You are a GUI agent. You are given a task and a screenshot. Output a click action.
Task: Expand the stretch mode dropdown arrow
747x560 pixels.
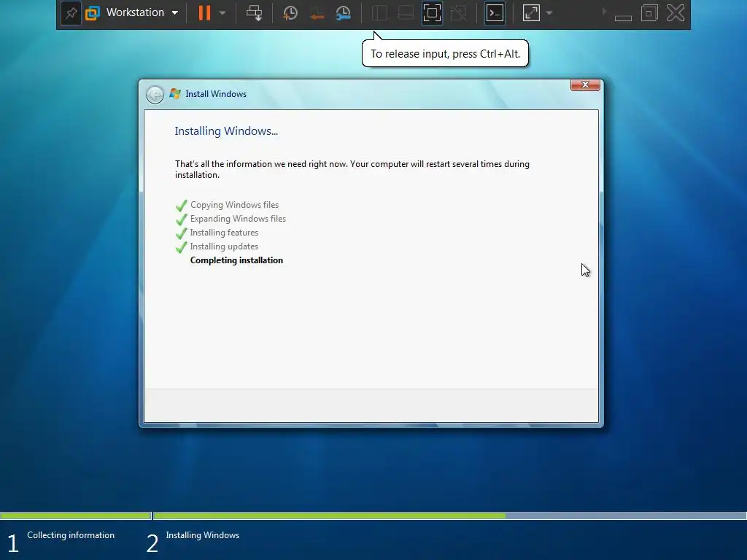[x=549, y=13]
